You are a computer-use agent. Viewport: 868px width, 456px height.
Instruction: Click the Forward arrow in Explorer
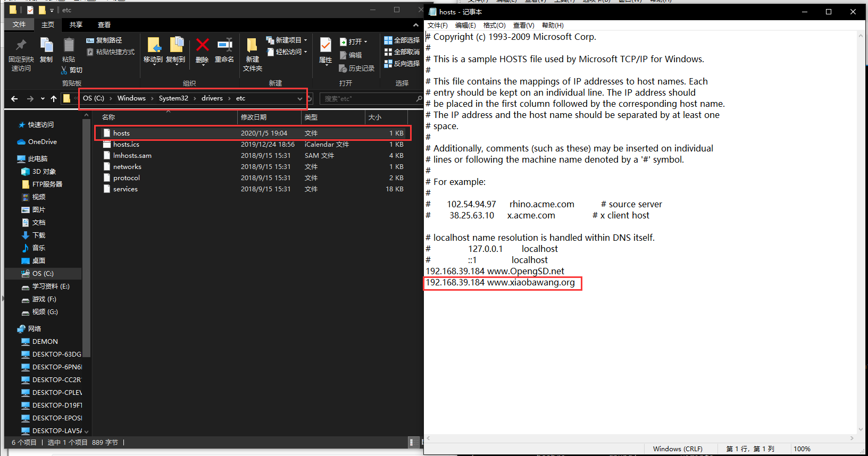(x=30, y=99)
